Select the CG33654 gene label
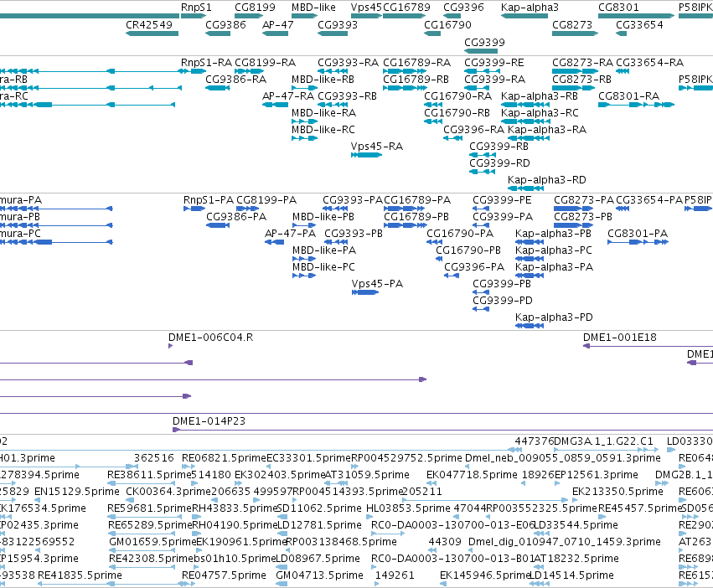The height and width of the screenshot is (588, 713). [x=639, y=24]
